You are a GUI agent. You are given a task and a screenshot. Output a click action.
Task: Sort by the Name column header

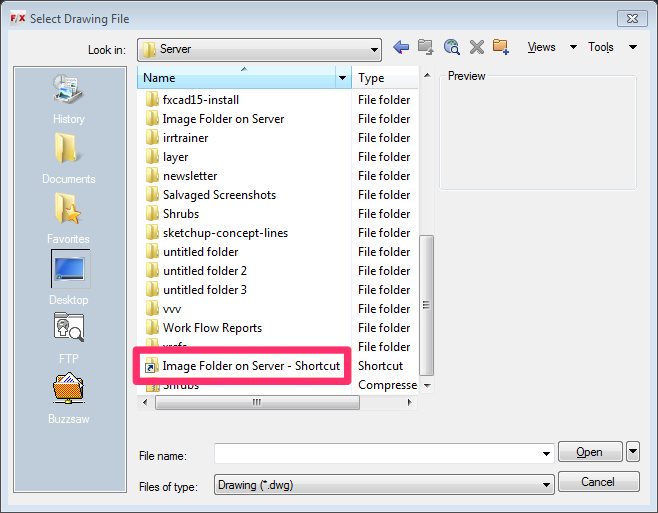pyautogui.click(x=237, y=78)
